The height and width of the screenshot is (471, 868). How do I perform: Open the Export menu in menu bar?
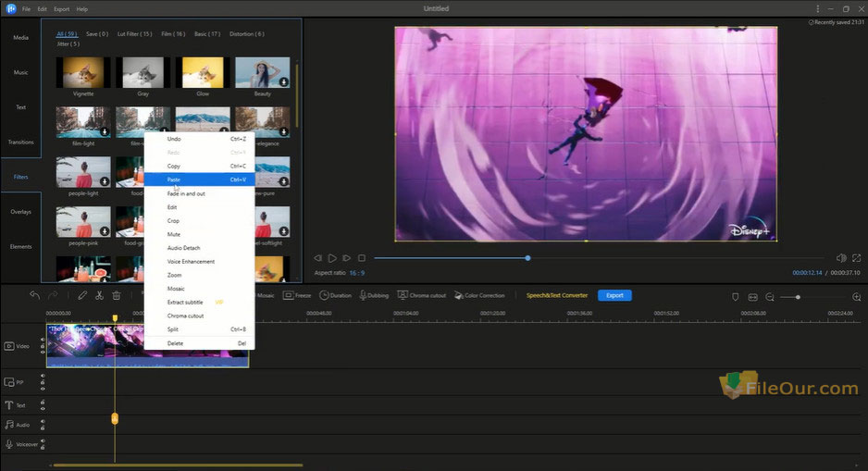click(x=61, y=9)
